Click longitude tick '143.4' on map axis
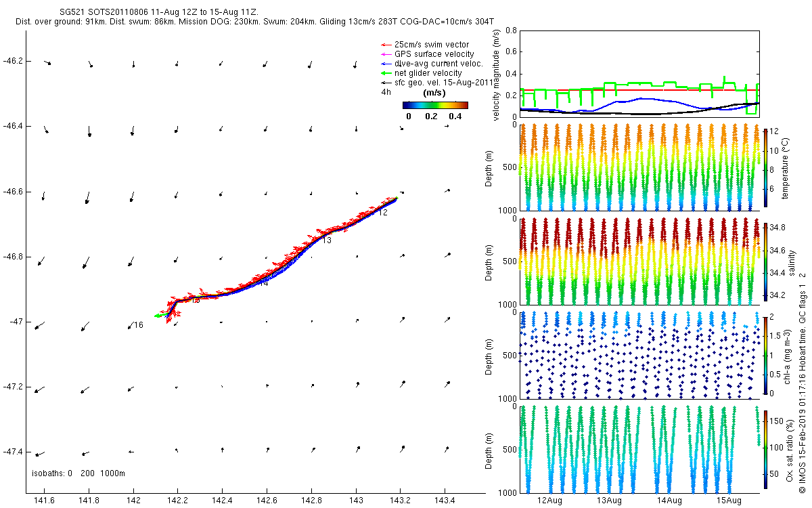This screenshot has height=508, width=812. click(x=445, y=501)
